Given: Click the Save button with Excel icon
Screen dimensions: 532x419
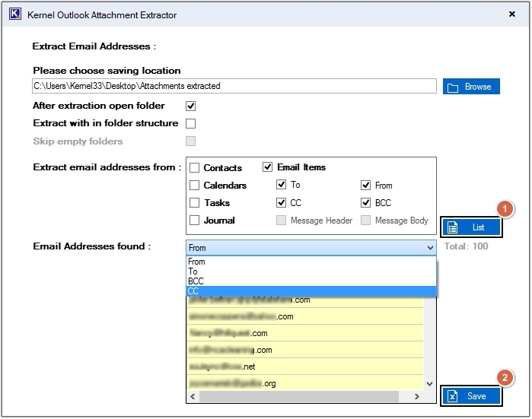Looking at the screenshot, I should (x=470, y=396).
